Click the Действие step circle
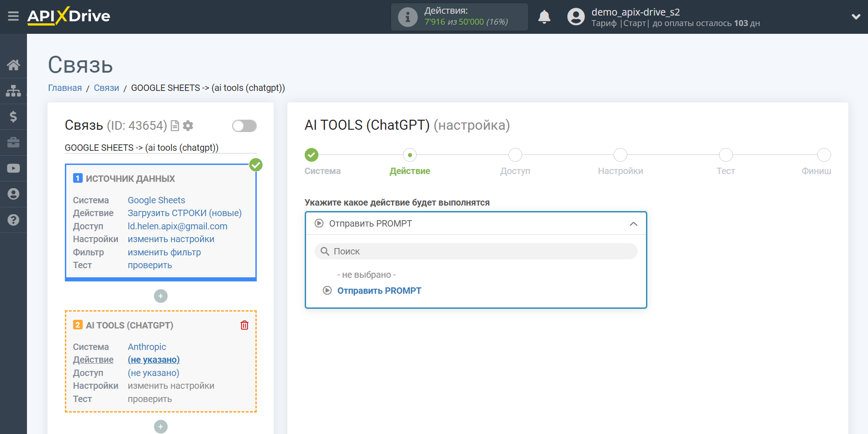The image size is (868, 434). (410, 155)
